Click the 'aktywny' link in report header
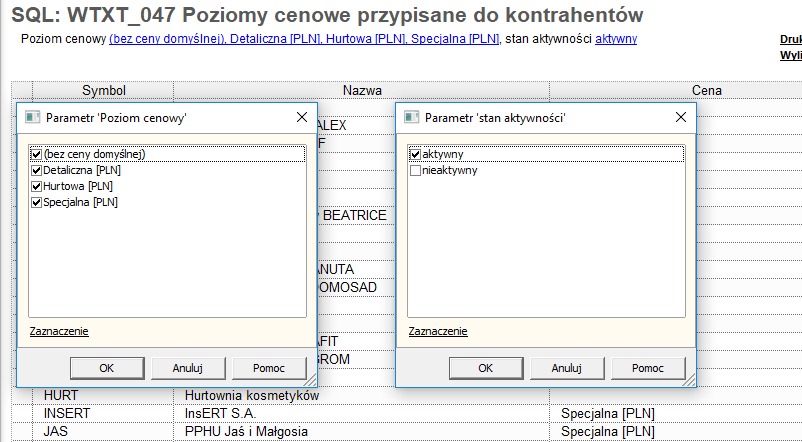 (616, 39)
